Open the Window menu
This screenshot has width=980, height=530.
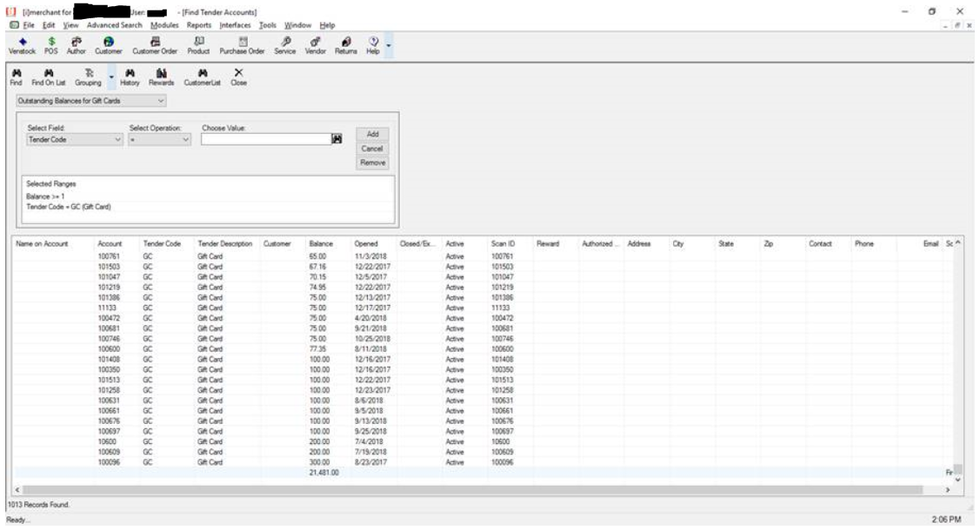click(297, 25)
